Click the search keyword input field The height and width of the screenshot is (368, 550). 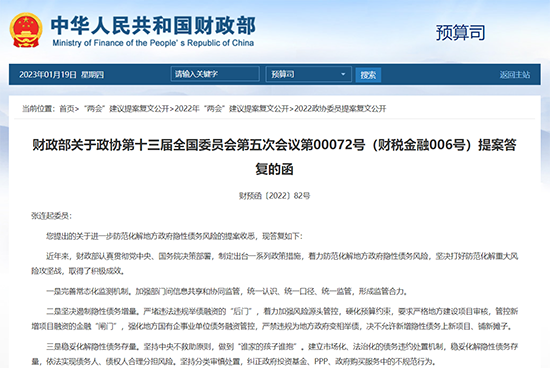(215, 74)
